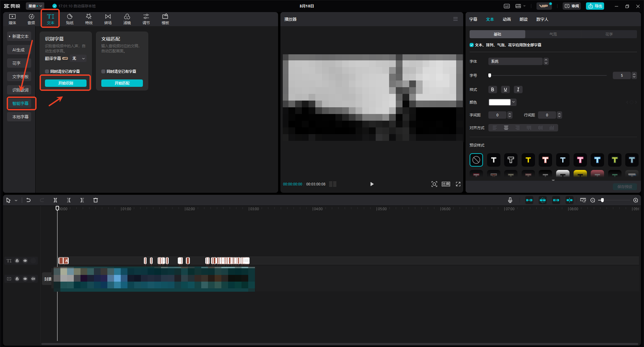Viewport: 644px width, 347px height.
Task: Open the Stickers (贴纸) panel icon
Action: pos(70,19)
